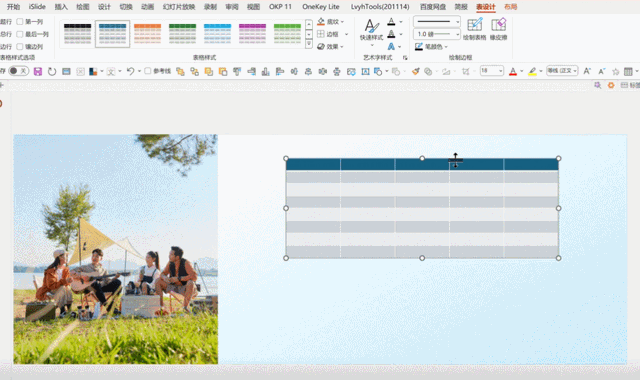
Task: Apply the orange table style swatch
Action: 147,33
